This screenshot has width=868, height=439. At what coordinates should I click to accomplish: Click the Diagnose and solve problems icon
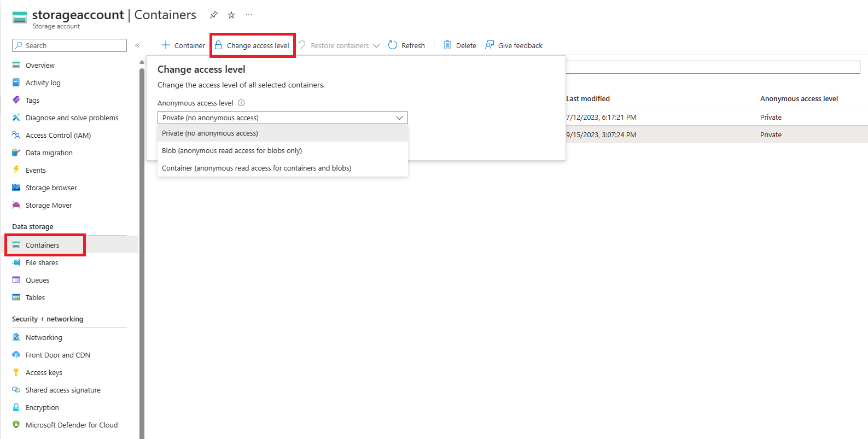point(16,118)
